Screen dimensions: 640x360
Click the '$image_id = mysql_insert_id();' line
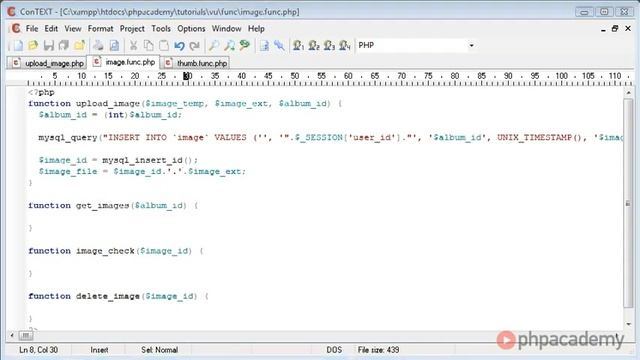[x=118, y=160]
